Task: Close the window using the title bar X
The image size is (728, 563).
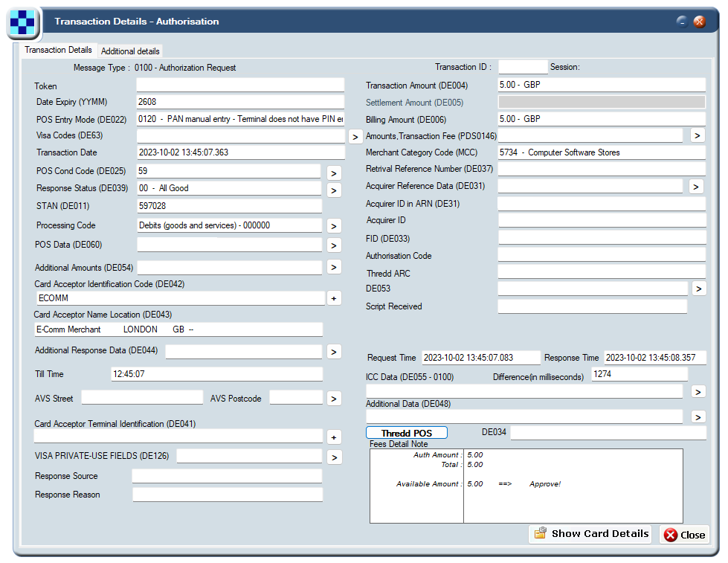Action: pos(699,22)
